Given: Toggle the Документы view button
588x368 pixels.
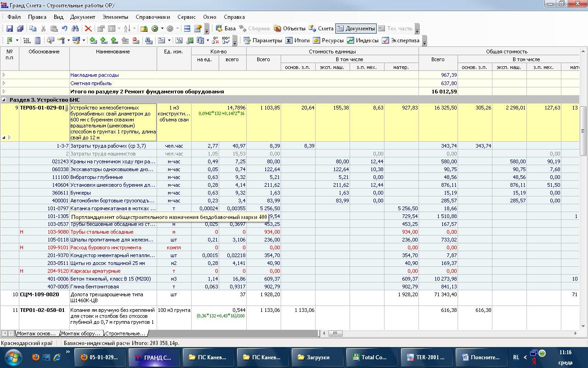Looking at the screenshot, I should pos(356,29).
